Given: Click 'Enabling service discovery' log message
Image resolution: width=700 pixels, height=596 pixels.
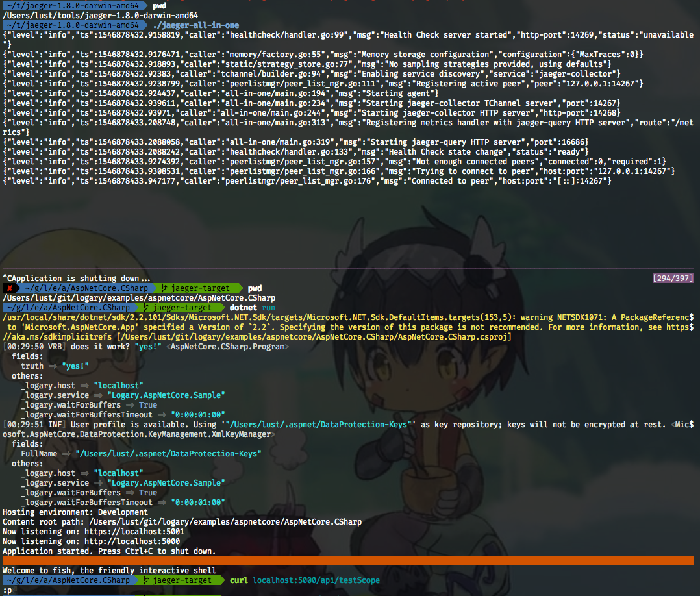Looking at the screenshot, I should point(421,73).
